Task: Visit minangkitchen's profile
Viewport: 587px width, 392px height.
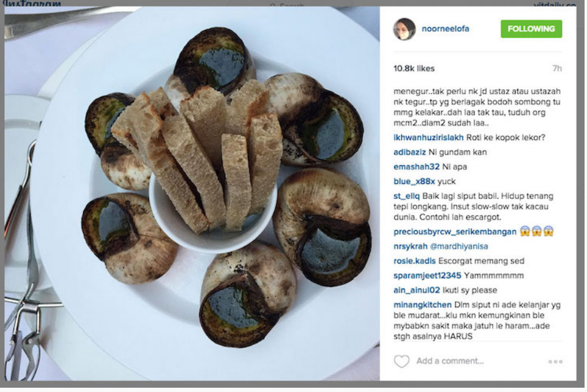Action: pyautogui.click(x=422, y=305)
